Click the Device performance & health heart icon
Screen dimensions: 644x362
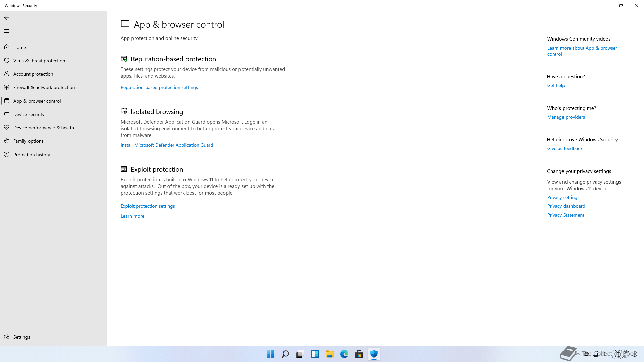coord(7,128)
